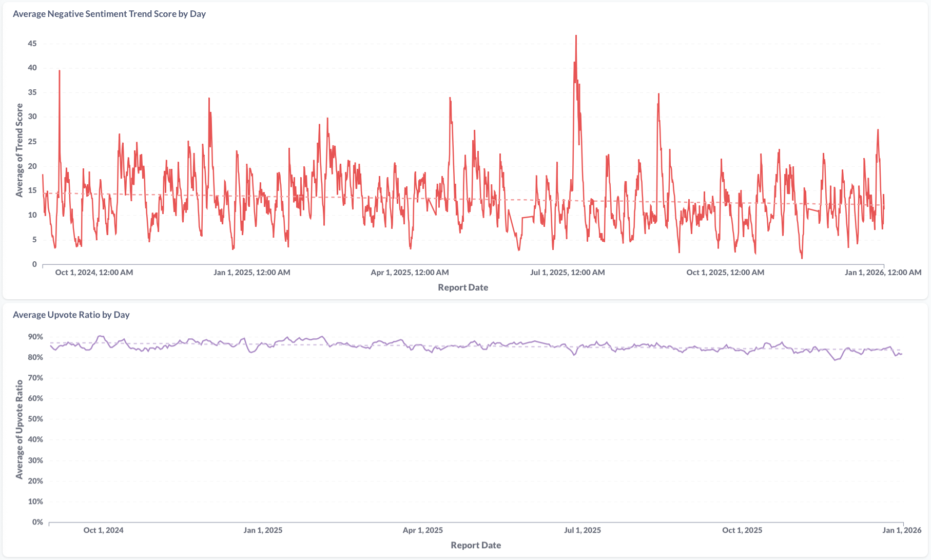Click the "Oct 1, 2024, 12:00 AM" axis label
Screen dimensions: 931x560
pos(94,273)
